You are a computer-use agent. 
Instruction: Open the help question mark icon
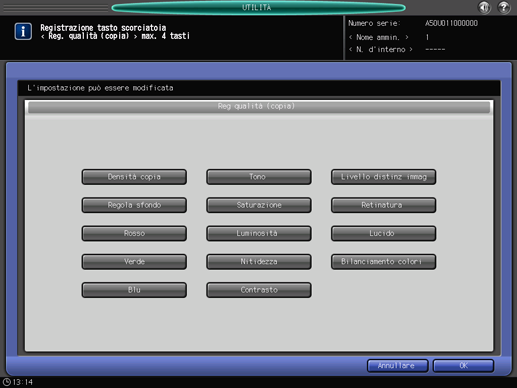coord(504,7)
